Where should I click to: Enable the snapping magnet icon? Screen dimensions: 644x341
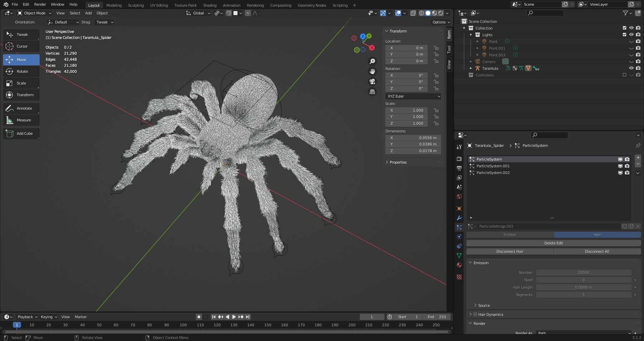tap(228, 13)
